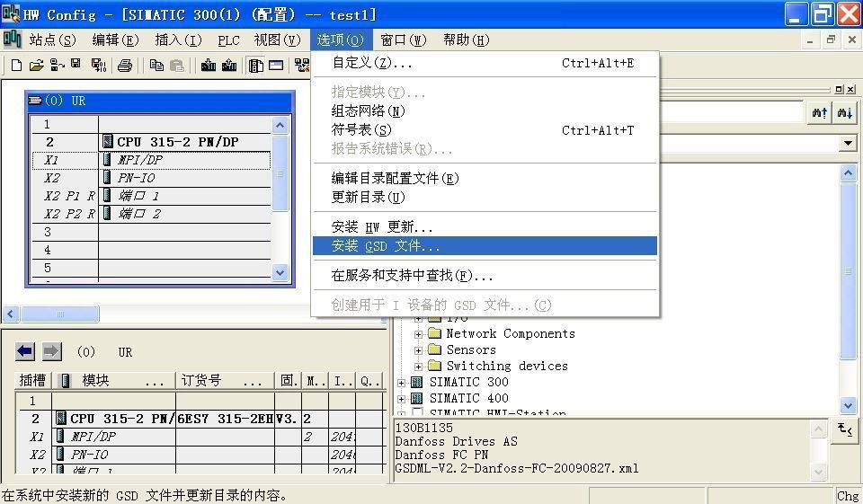Click the back arrow above module table
The image size is (863, 504).
(x=25, y=351)
